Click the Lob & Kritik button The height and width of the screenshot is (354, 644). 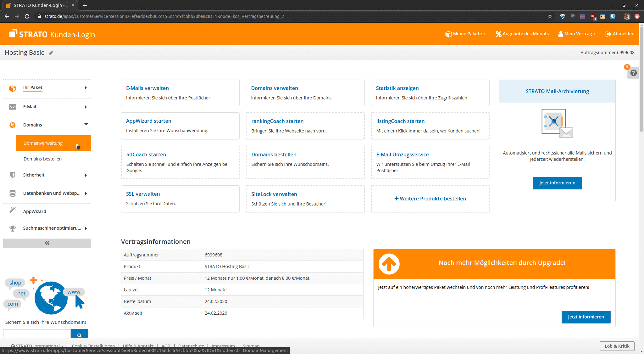(617, 346)
